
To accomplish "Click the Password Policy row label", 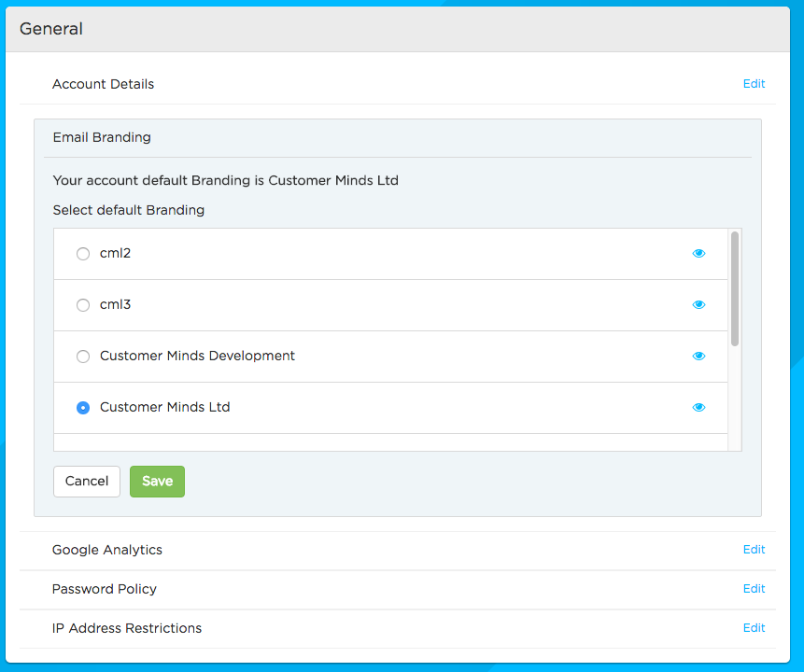I will (105, 589).
